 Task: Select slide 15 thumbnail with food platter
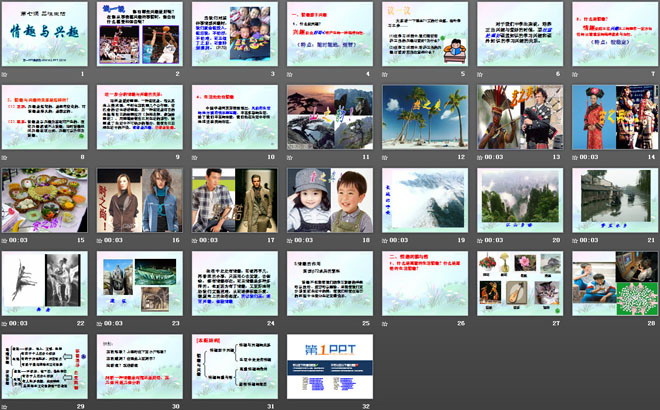[45, 200]
